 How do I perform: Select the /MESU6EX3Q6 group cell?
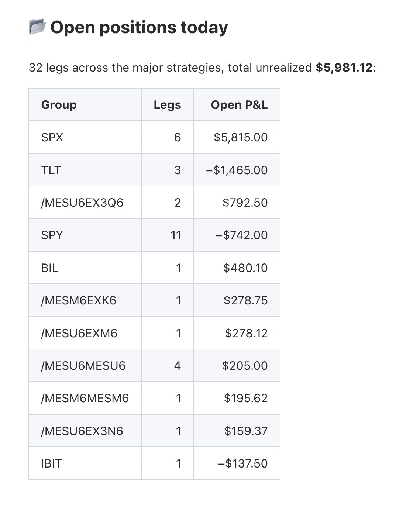click(85, 203)
